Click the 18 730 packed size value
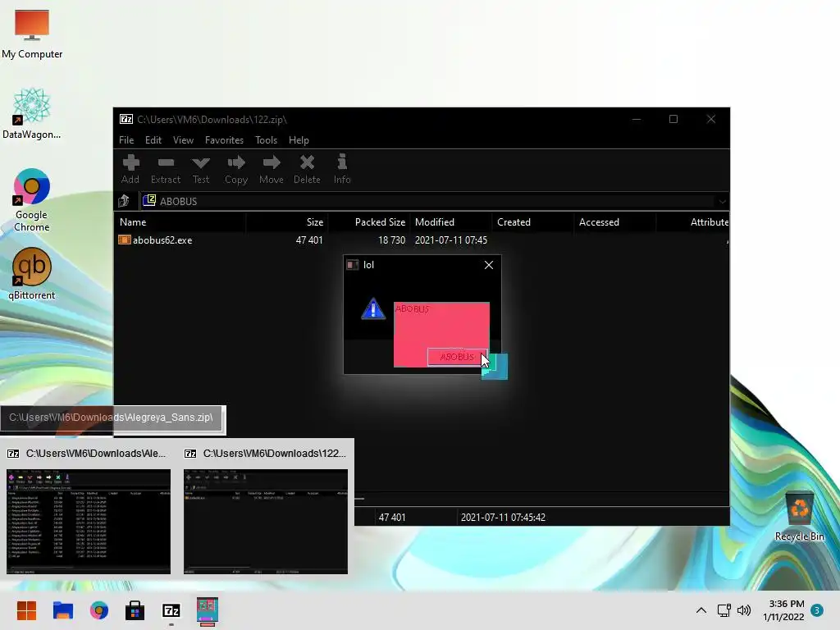 pos(391,240)
